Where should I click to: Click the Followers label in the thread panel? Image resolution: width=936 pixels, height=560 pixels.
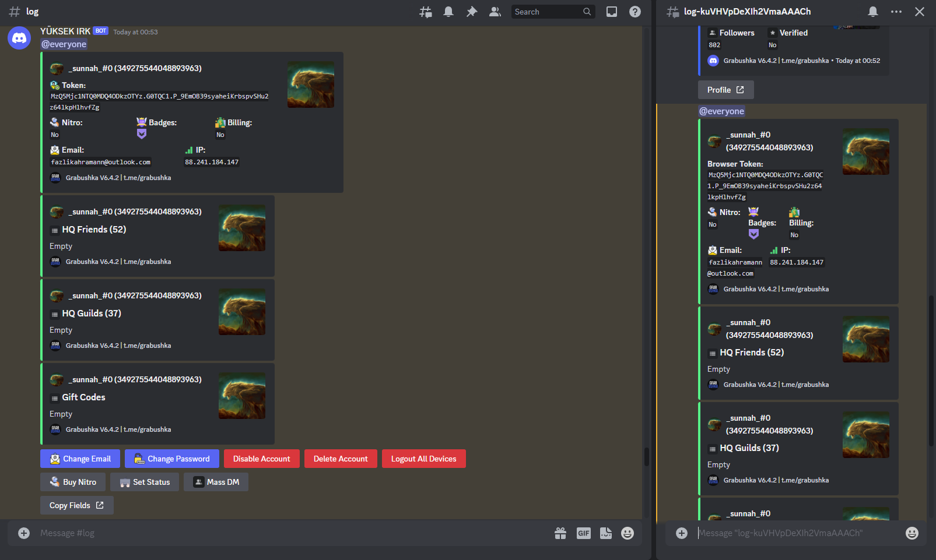point(737,33)
